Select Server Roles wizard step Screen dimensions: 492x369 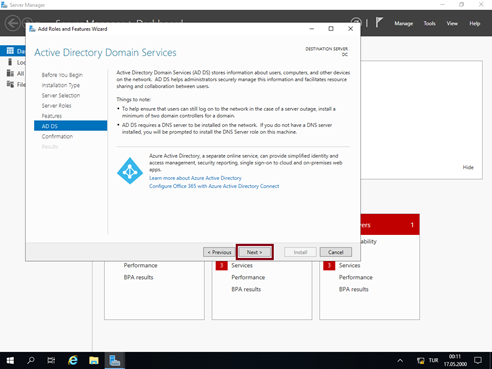(56, 106)
